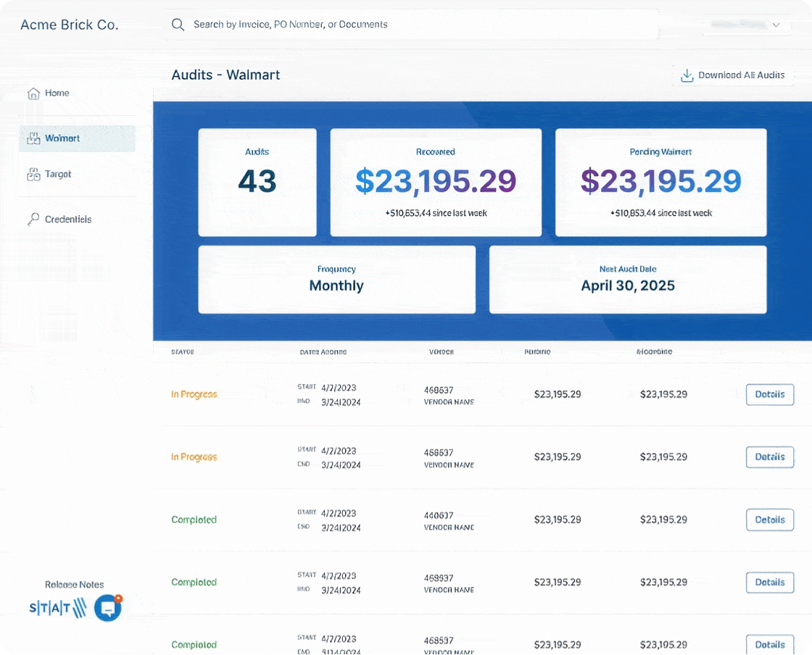The width and height of the screenshot is (812, 655).
Task: Expand the account dropdown chevron
Action: (776, 25)
